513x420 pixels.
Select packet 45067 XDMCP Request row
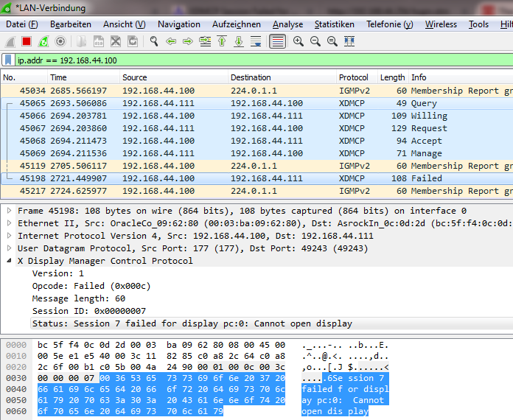(x=257, y=128)
